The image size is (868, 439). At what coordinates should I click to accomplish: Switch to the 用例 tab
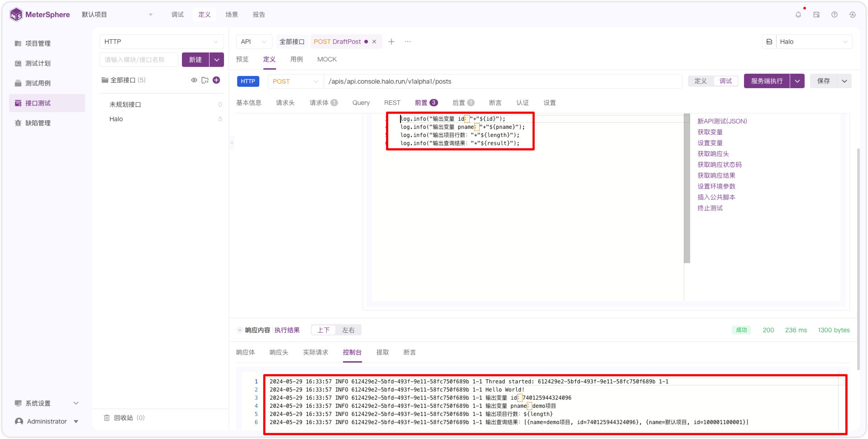coord(296,59)
